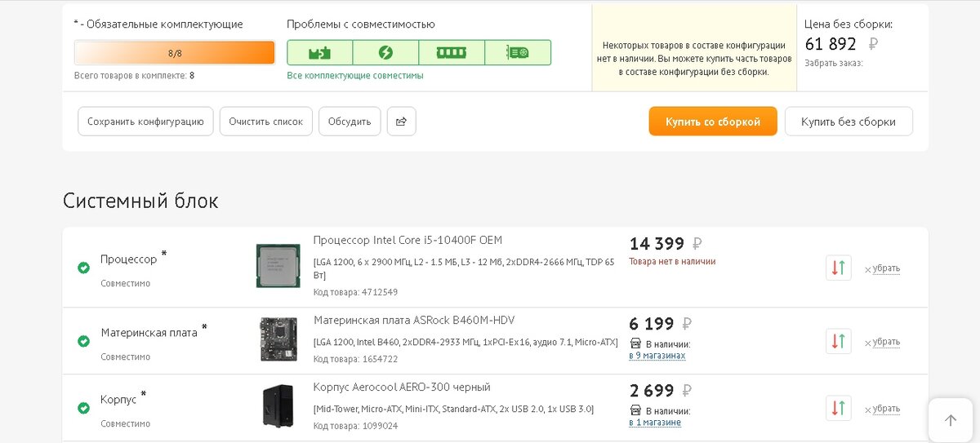Click the share configuration icon button
980x443 pixels.
[401, 122]
